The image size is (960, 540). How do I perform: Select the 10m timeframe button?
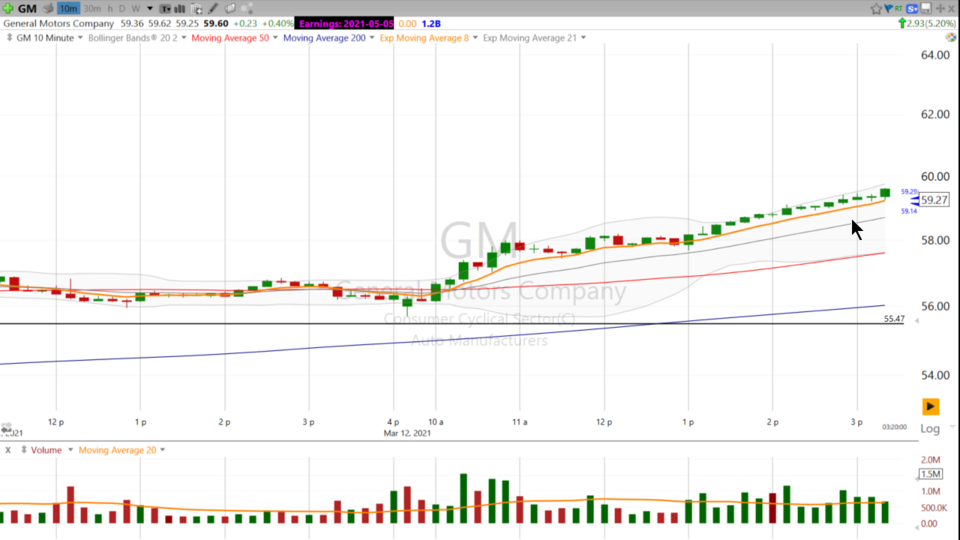click(69, 9)
